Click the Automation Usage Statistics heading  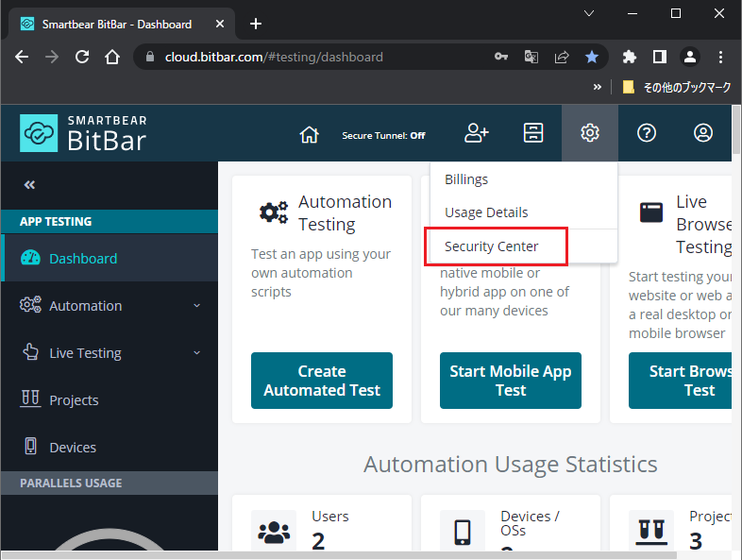point(510,465)
